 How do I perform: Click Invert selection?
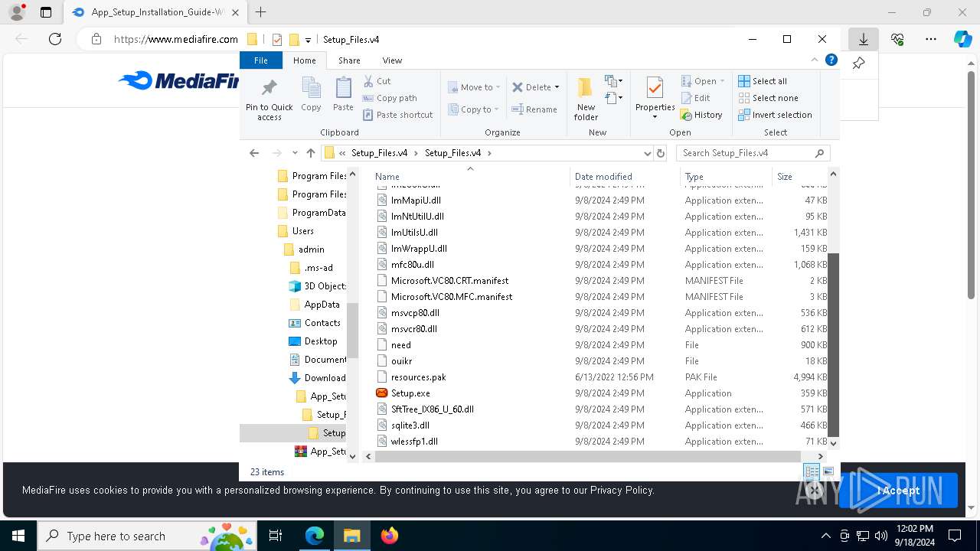(x=775, y=115)
